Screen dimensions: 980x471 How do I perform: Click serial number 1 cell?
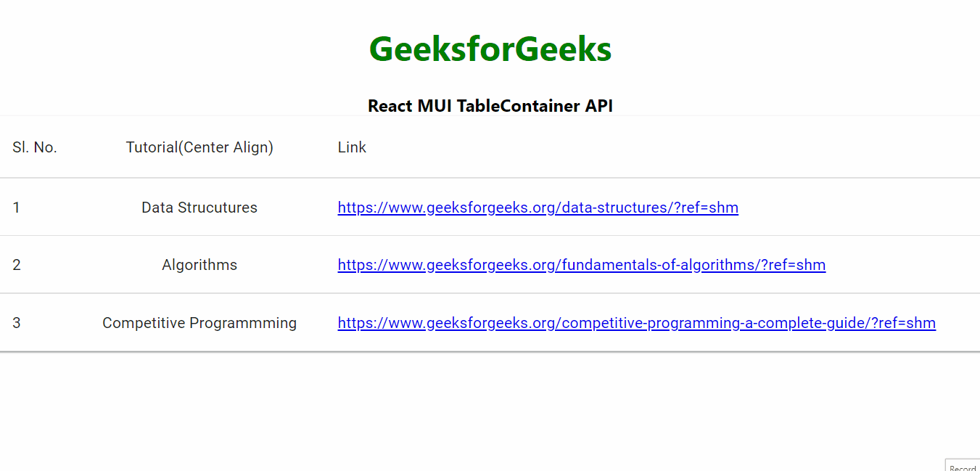click(x=17, y=208)
